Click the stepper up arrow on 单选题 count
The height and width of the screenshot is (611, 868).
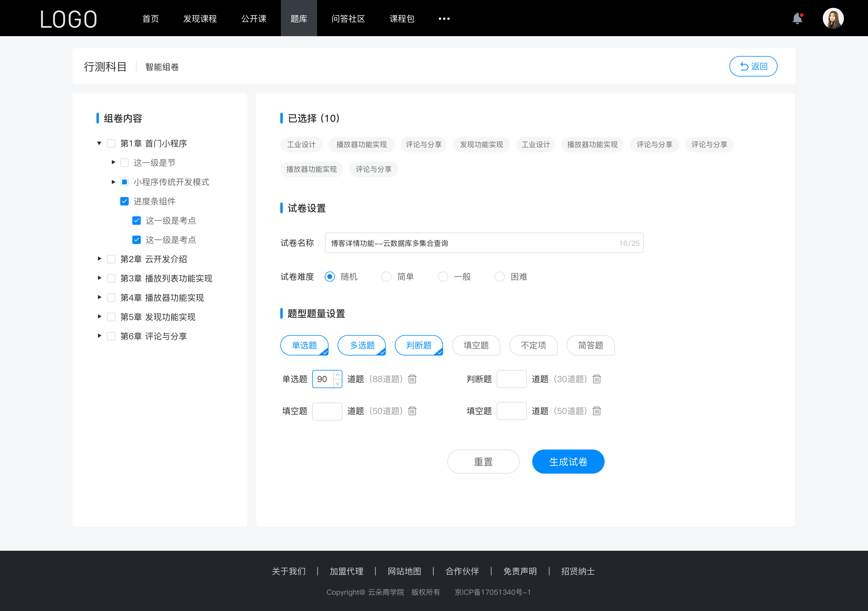tap(338, 375)
